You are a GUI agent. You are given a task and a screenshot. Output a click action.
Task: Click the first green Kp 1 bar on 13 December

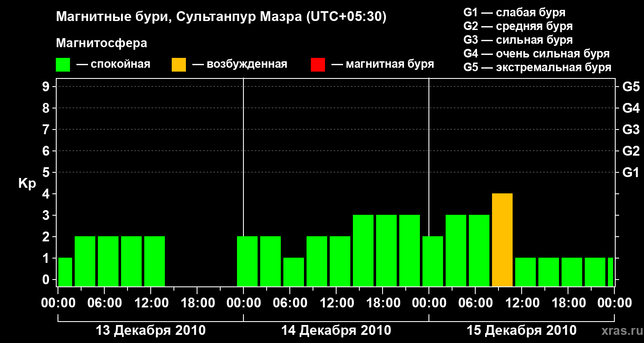tap(65, 272)
